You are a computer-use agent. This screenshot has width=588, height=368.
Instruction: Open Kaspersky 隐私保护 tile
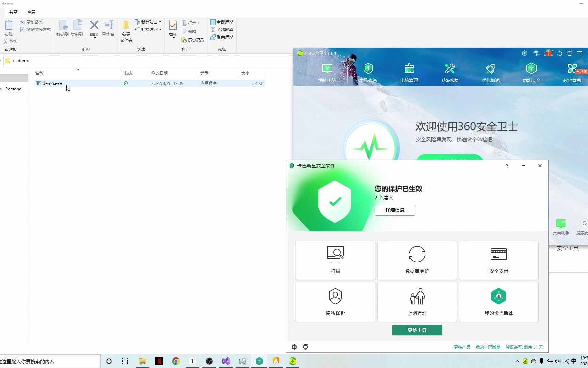pyautogui.click(x=336, y=302)
